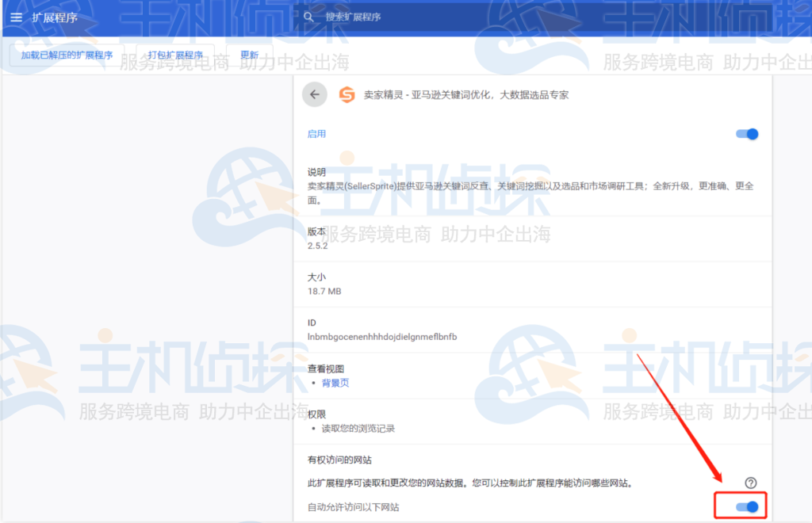Click the 扩展程序 page title
Viewport: 812px width, 523px height.
pyautogui.click(x=55, y=16)
